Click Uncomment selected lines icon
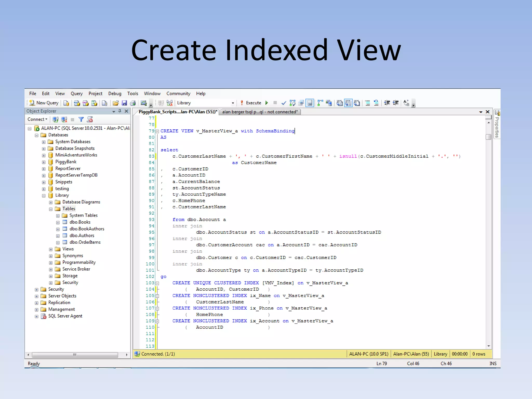This screenshot has width=532, height=399. [x=376, y=103]
